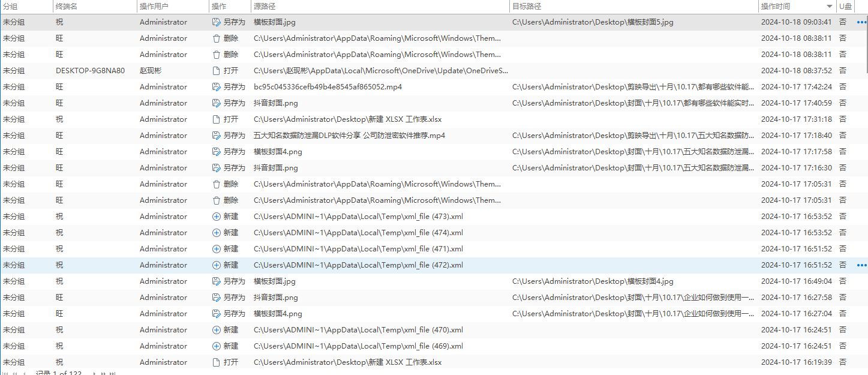
Task: Click source path xml_file (469).xml
Action: point(358,346)
